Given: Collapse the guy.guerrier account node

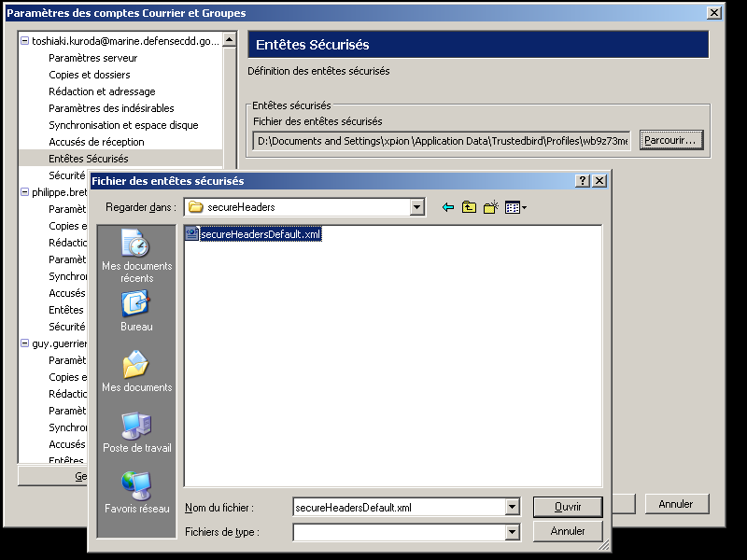Looking at the screenshot, I should click(x=24, y=343).
